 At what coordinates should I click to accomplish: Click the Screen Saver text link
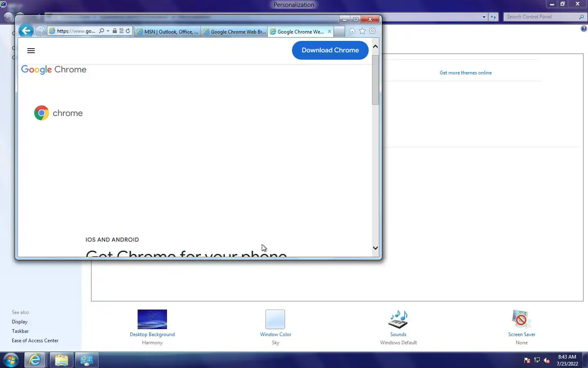(x=522, y=334)
